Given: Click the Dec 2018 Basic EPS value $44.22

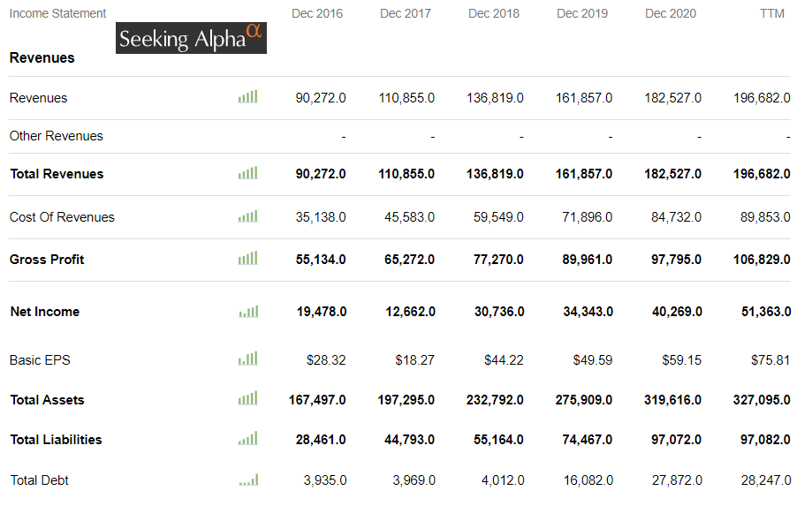Looking at the screenshot, I should pos(504,360).
